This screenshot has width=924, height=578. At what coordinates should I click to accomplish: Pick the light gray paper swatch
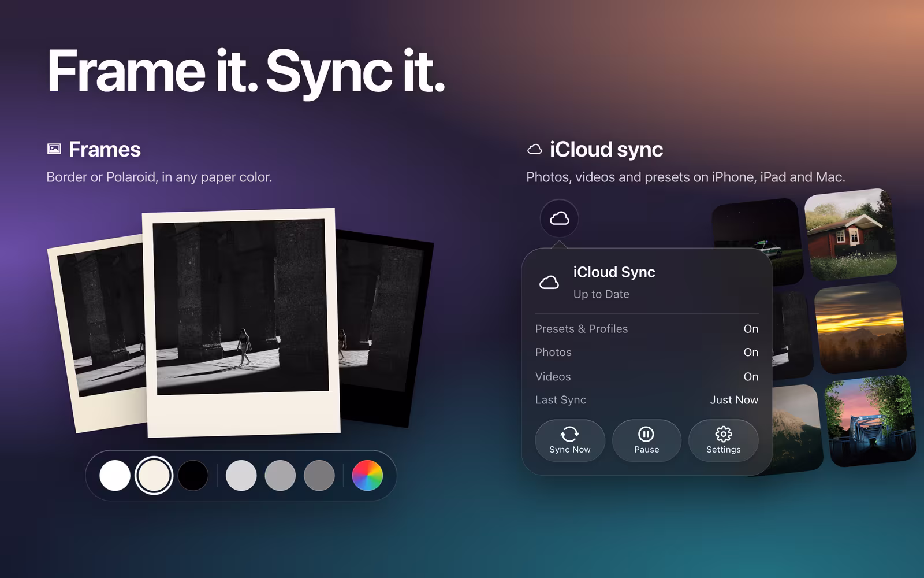(241, 476)
